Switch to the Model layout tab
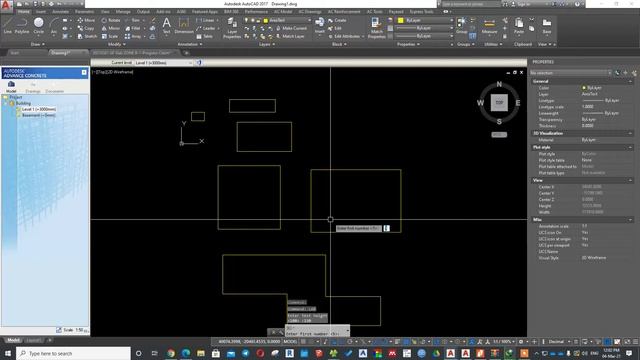Image resolution: width=640 pixels, height=360 pixels. 13,340
